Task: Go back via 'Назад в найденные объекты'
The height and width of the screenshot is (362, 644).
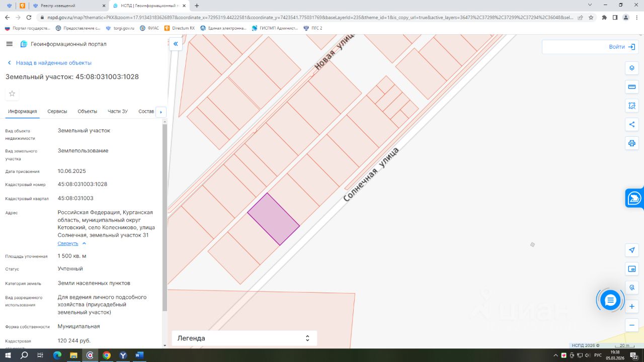Action: 49,63
